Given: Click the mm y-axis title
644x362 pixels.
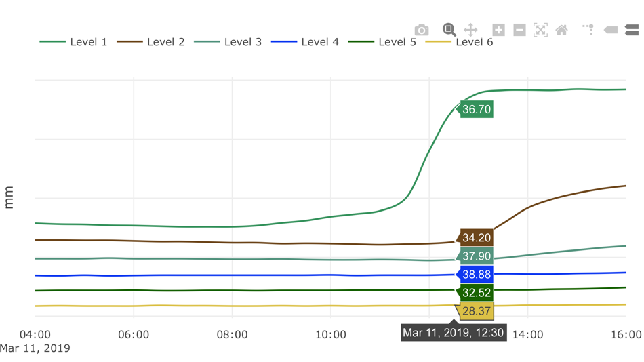Looking at the screenshot, I should tap(9, 198).
